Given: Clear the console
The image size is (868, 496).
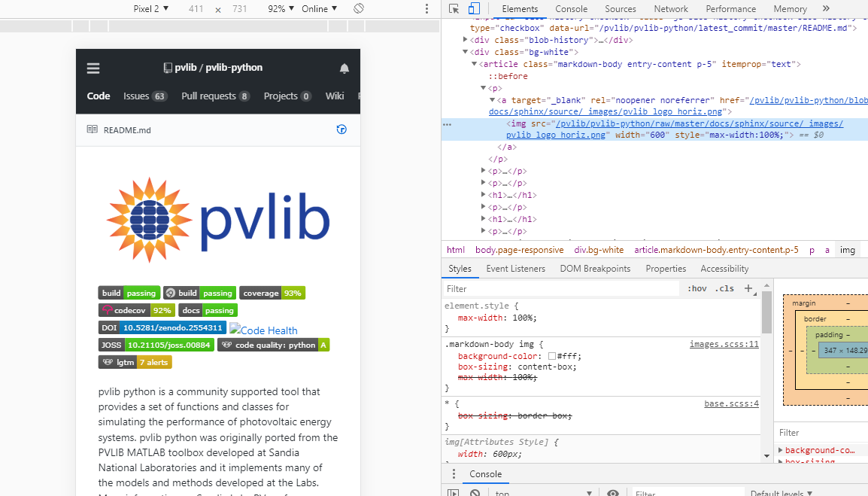Looking at the screenshot, I should tap(475, 493).
